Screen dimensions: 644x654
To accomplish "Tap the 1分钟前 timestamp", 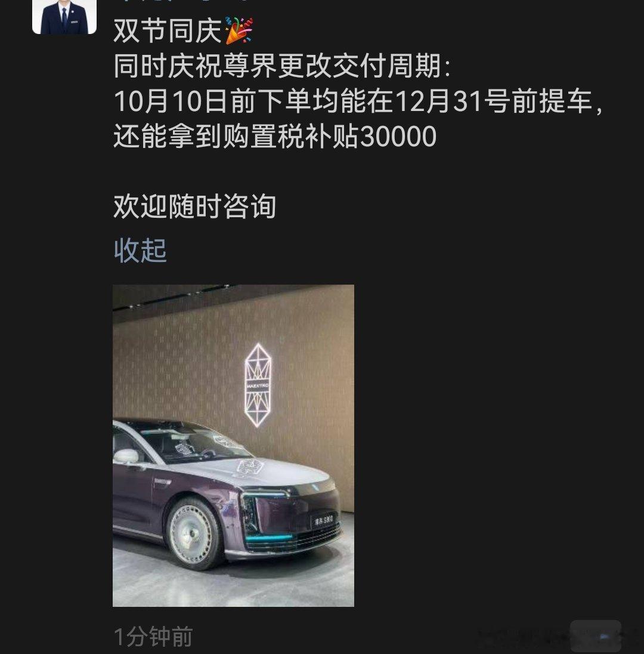I will pos(153,637).
